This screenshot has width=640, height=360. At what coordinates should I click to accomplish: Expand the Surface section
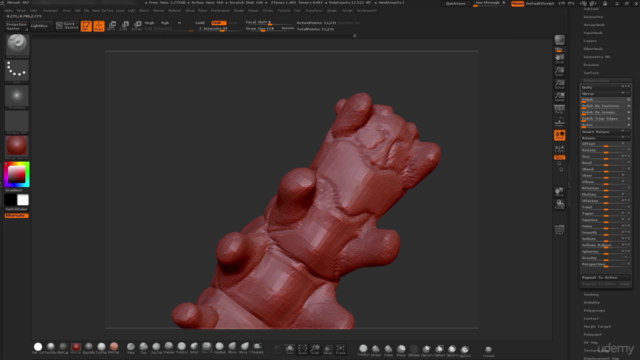click(x=591, y=73)
